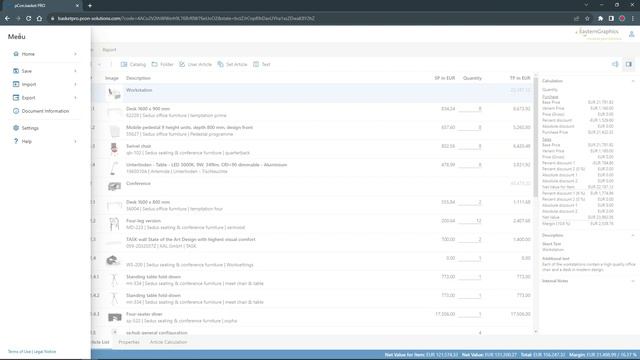Viewport: 640px width, 360px height.
Task: Switch to the Article Calculation tab
Action: (168, 342)
